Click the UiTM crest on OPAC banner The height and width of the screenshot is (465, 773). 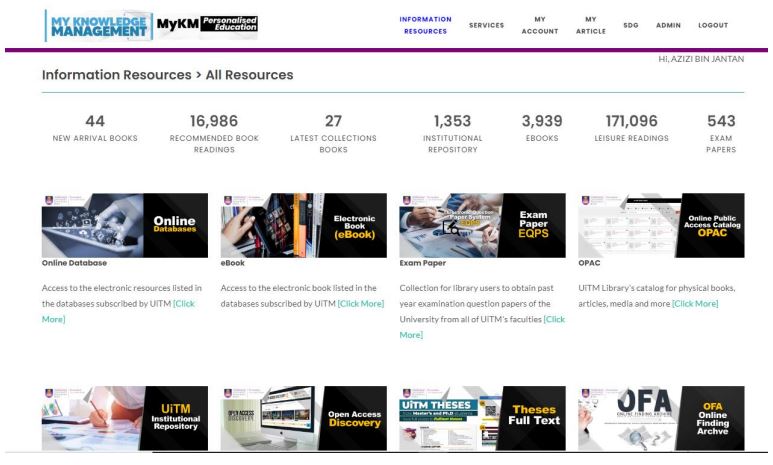point(585,200)
